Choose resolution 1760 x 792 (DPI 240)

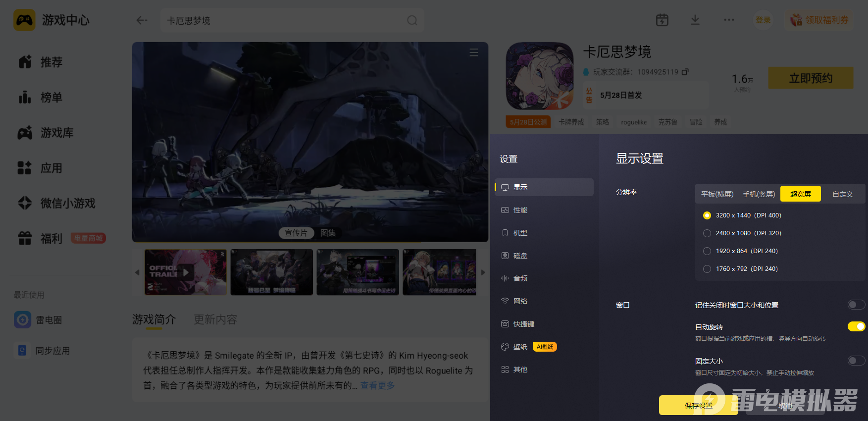pos(707,269)
